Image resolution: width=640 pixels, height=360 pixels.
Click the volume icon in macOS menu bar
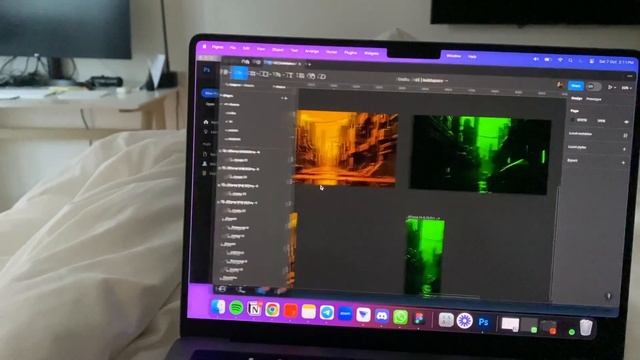pos(536,59)
